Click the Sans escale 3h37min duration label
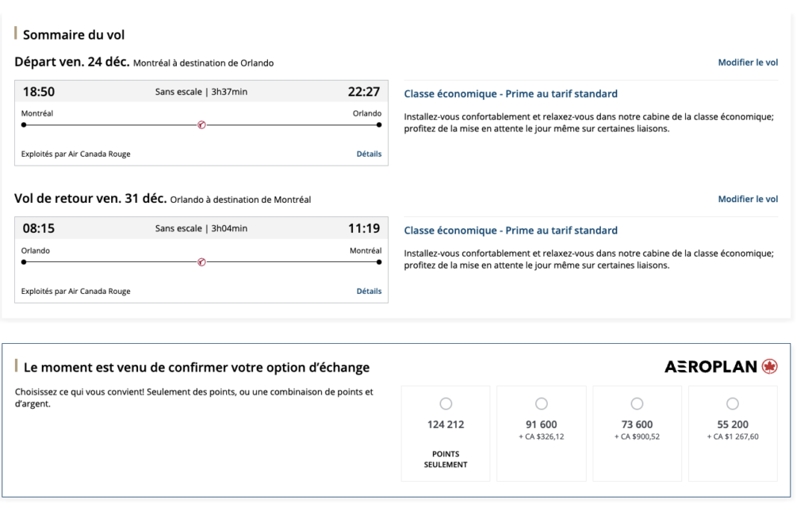This screenshot has height=511, width=812. pyautogui.click(x=201, y=92)
